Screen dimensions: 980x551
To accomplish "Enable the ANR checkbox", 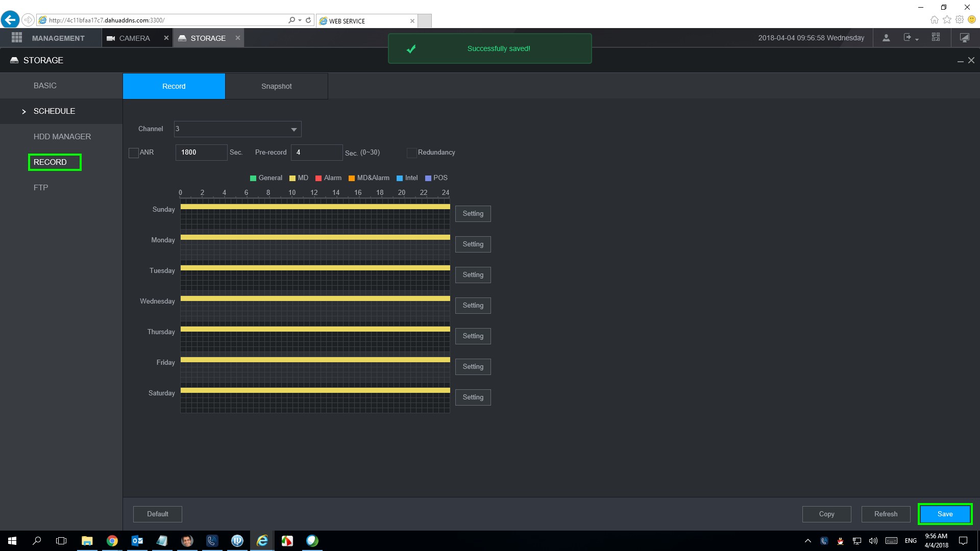I will (x=134, y=153).
